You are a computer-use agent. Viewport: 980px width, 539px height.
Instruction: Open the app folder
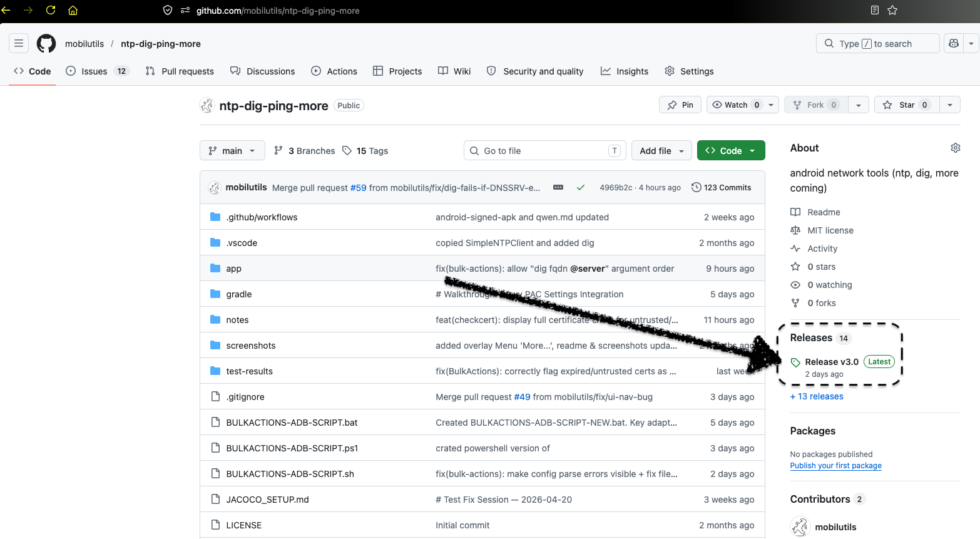[233, 269]
